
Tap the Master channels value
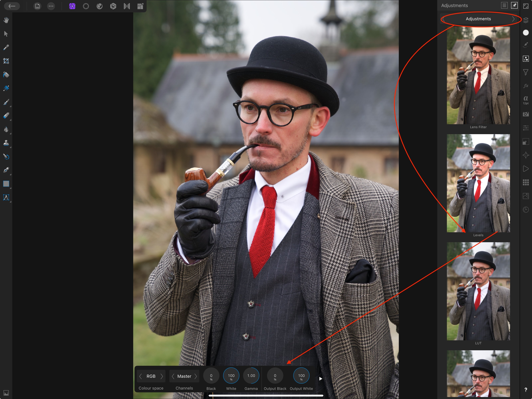(x=184, y=376)
